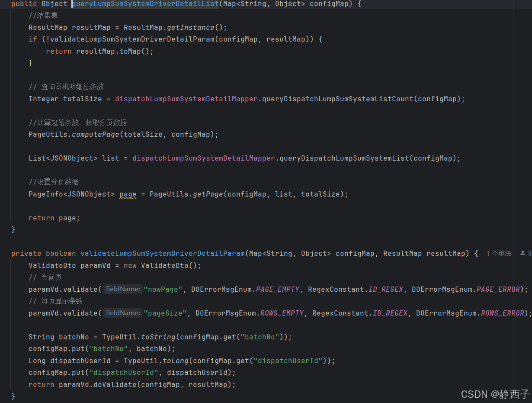532x403 pixels.
Task: Click the fieldName inline hint before "nowPage"
Action: [x=122, y=289]
